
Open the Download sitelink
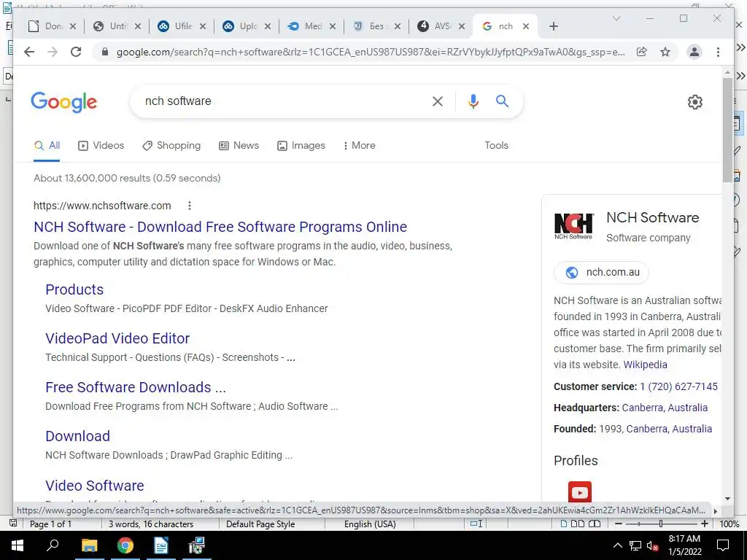(77, 436)
